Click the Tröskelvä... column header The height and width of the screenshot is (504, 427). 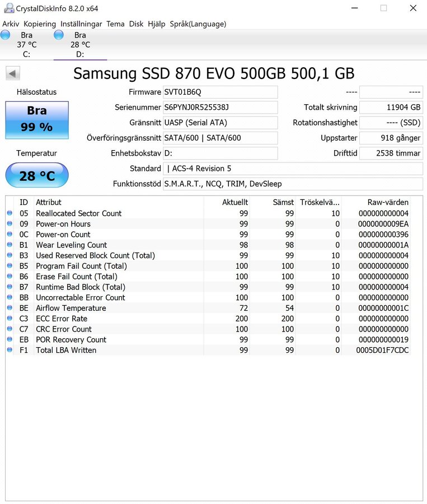point(318,202)
